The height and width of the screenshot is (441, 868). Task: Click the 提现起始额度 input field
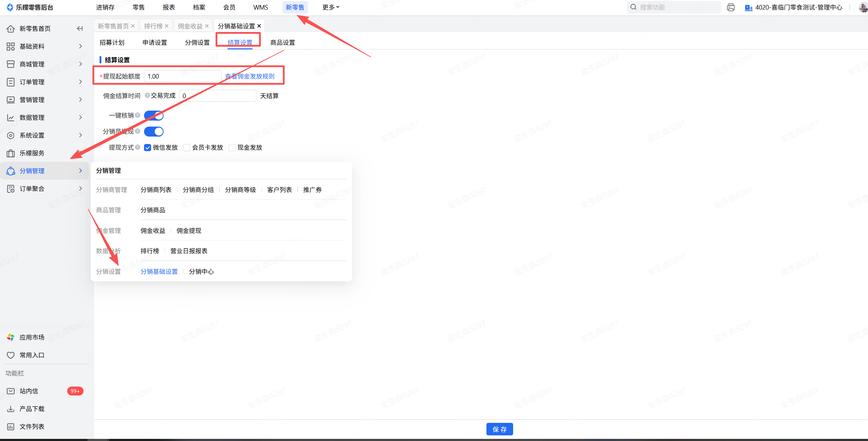click(x=183, y=76)
